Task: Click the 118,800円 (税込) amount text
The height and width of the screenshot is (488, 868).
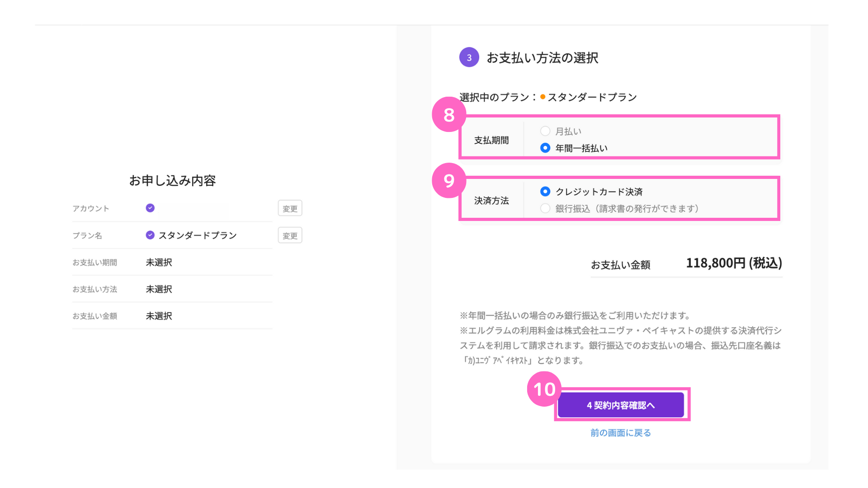Action: [734, 263]
